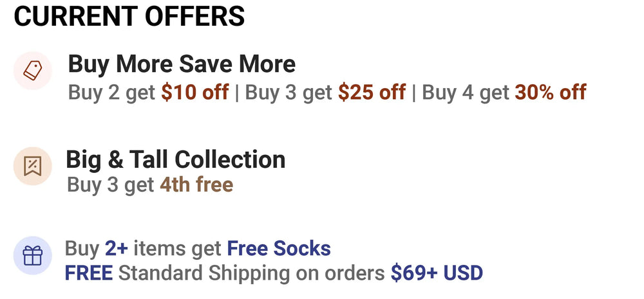
Task: Select "Buy 3 get" under Big & Tall Collection
Action: (x=111, y=185)
